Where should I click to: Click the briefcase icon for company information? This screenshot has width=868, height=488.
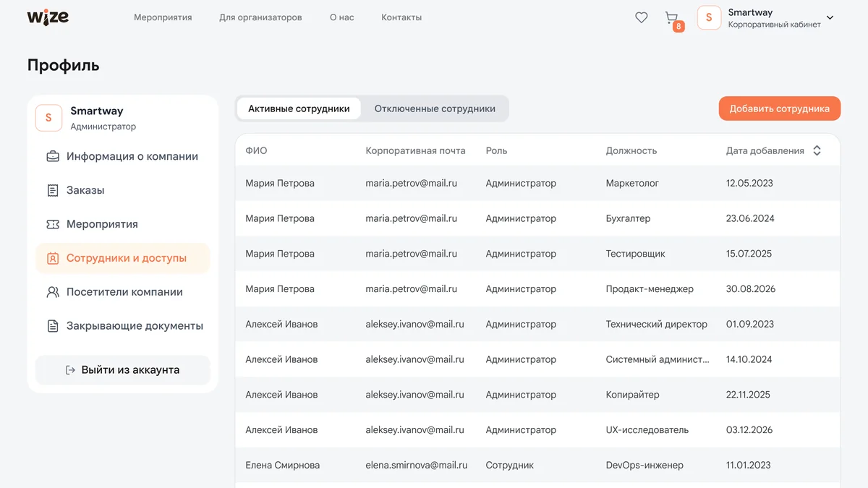coord(53,156)
